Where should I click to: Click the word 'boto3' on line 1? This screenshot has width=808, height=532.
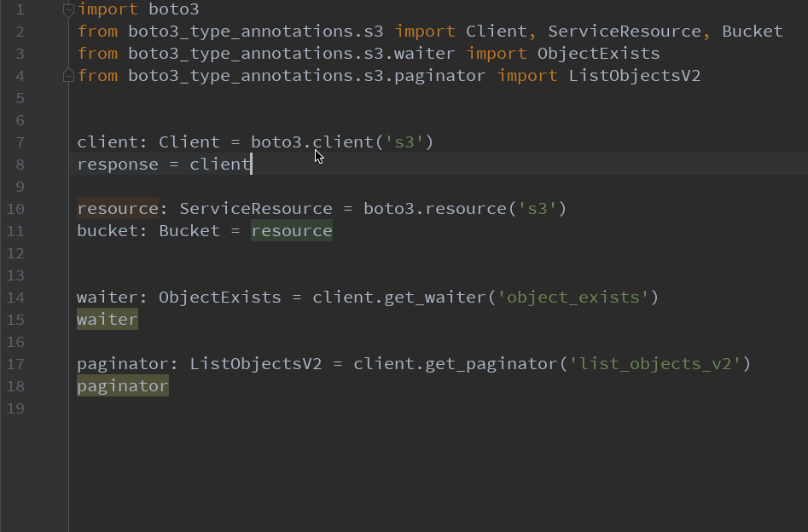[x=174, y=9]
